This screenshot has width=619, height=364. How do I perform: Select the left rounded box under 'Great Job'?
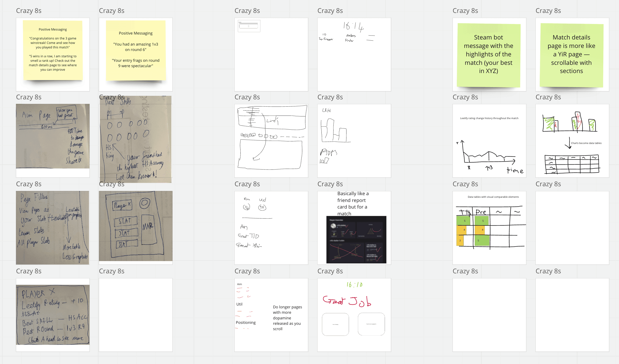point(335,324)
